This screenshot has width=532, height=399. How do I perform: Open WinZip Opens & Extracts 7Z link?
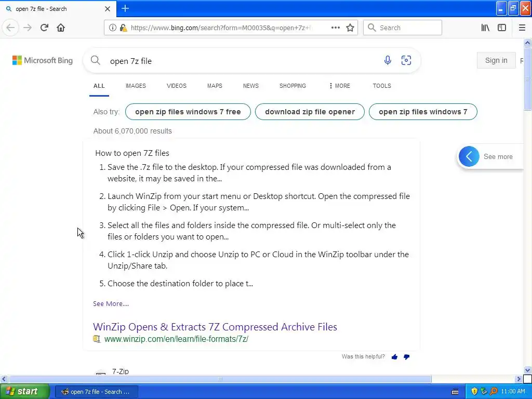pyautogui.click(x=215, y=327)
